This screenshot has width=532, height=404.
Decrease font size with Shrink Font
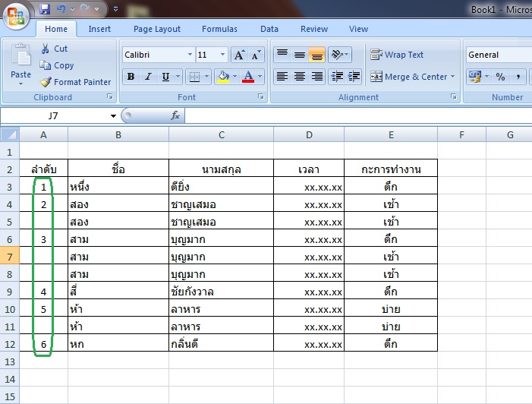tap(257, 55)
